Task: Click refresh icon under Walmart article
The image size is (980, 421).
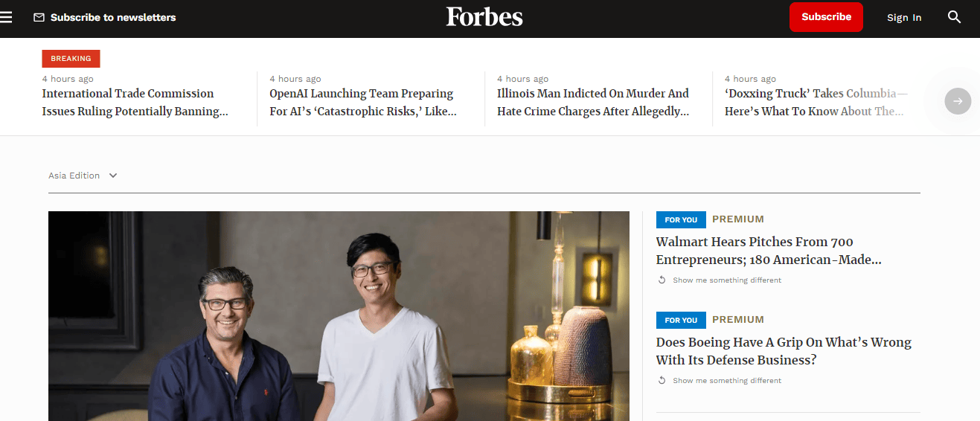Action: (x=662, y=280)
